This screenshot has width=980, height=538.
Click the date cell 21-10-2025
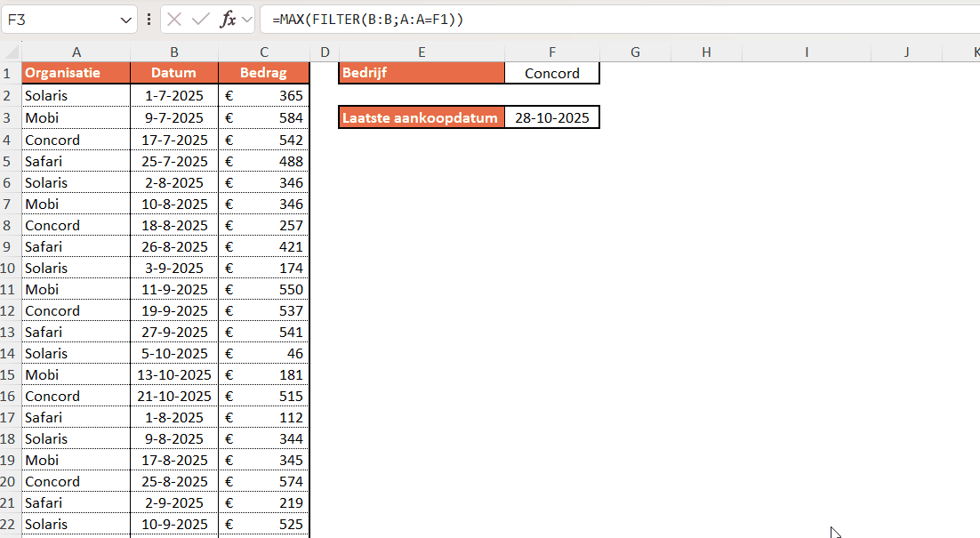(x=174, y=396)
